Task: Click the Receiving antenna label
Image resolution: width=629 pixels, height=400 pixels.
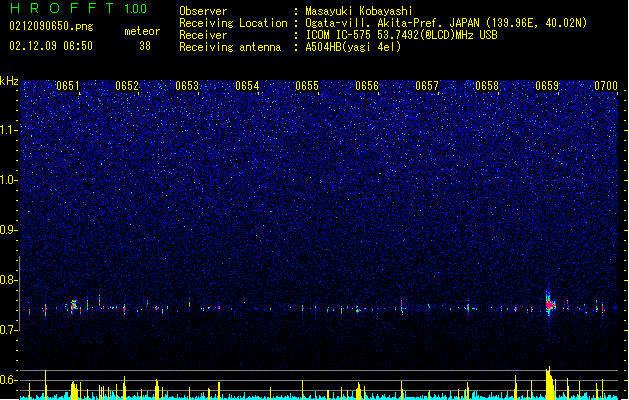Action: [x=230, y=47]
